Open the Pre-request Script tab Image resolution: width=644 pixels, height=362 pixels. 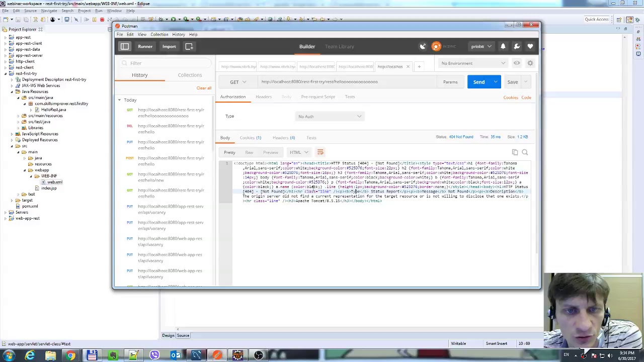(318, 97)
